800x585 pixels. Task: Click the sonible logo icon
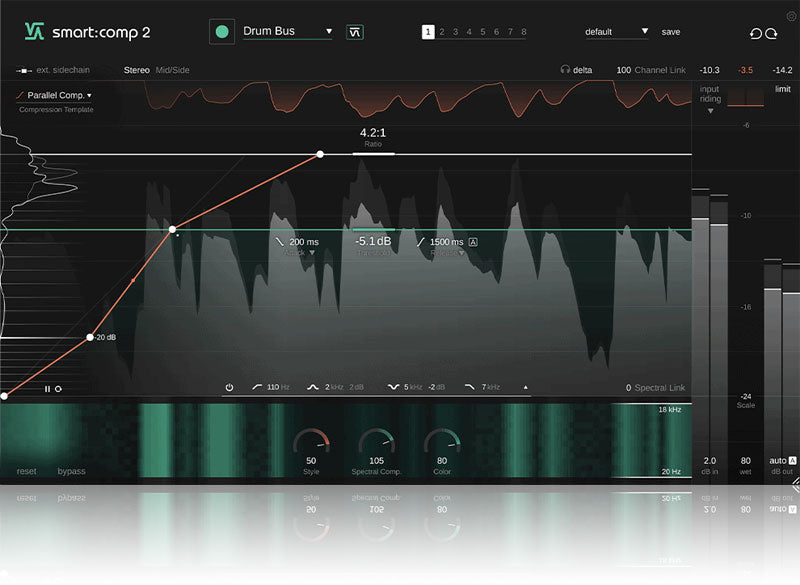[34, 32]
